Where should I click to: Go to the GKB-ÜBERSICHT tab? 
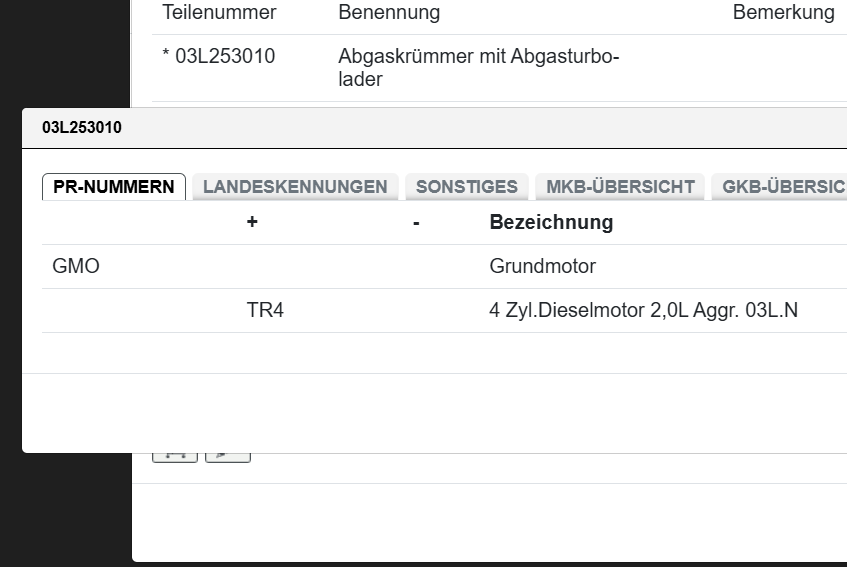[782, 187]
